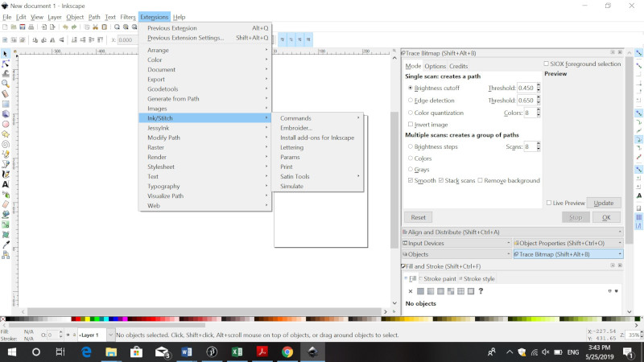Select the Brightness steps radio button
The height and width of the screenshot is (362, 644).
pyautogui.click(x=411, y=146)
